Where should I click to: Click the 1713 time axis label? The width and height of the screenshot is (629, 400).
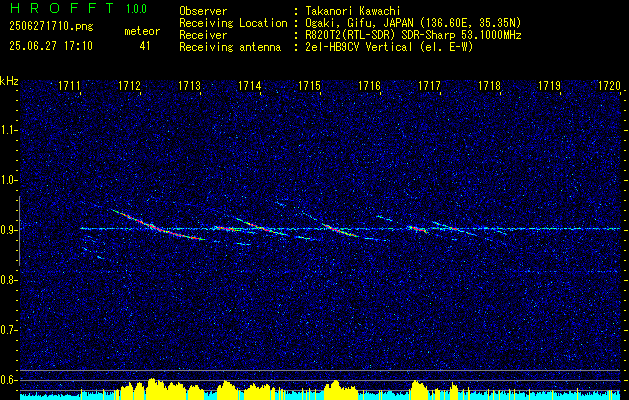[x=189, y=85]
